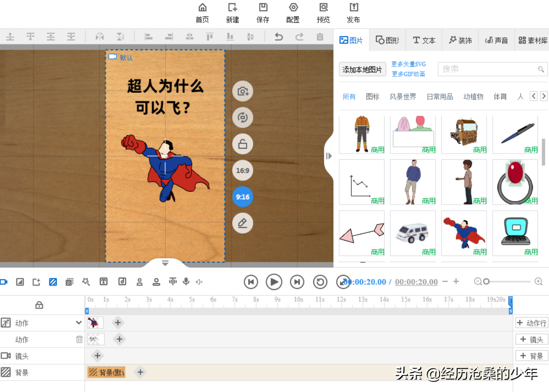
Task: Switch to the 图形 tab
Action: [x=388, y=40]
